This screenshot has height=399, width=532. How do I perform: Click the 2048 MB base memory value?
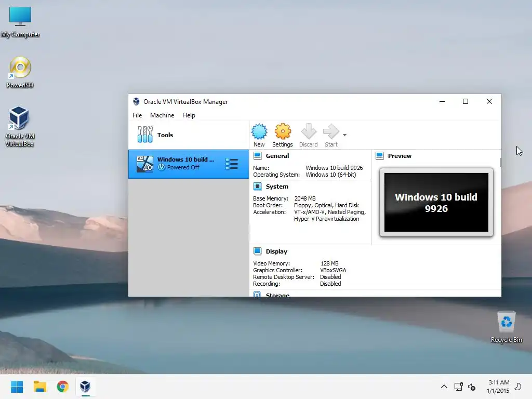305,198
